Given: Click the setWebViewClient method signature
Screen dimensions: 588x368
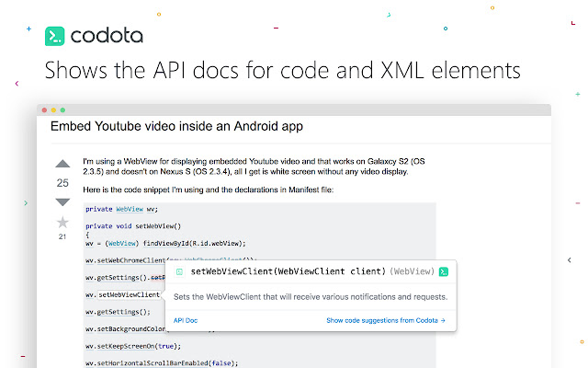Looking at the screenshot, I should point(288,271).
